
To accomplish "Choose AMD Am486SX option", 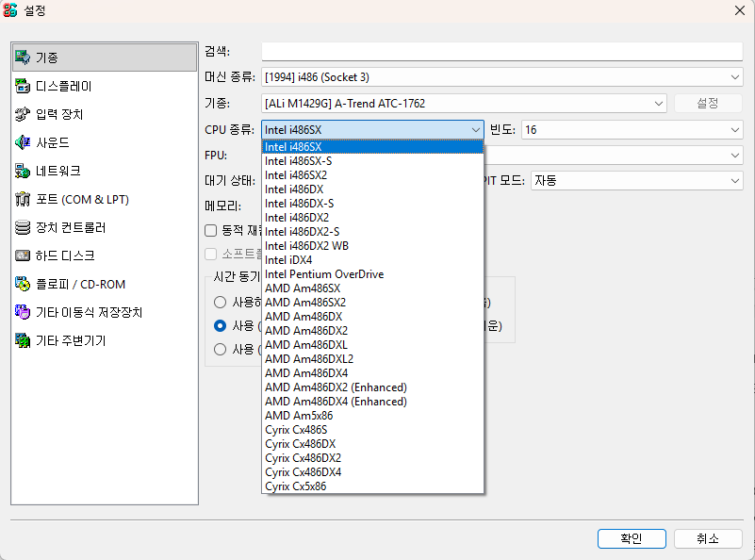I will pos(372,288).
